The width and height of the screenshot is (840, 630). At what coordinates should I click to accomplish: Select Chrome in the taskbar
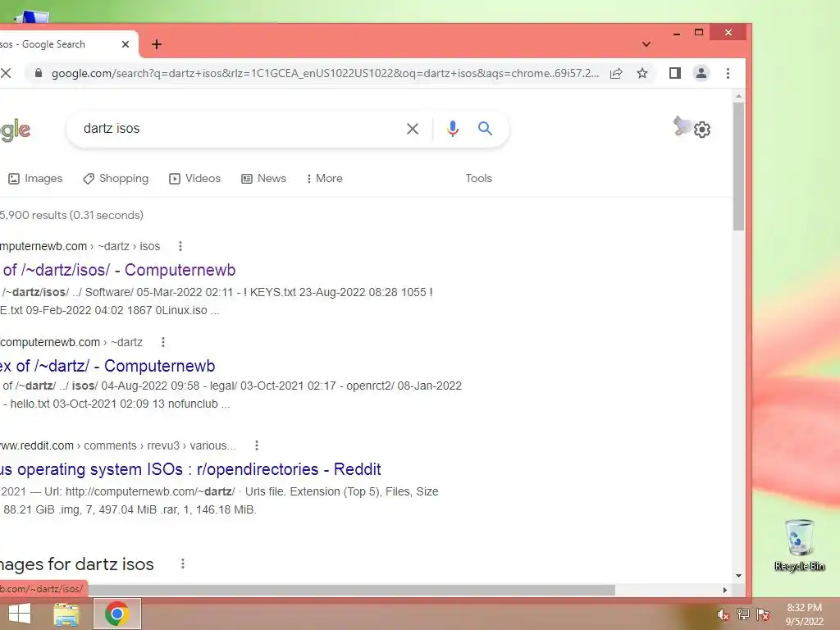(x=117, y=614)
